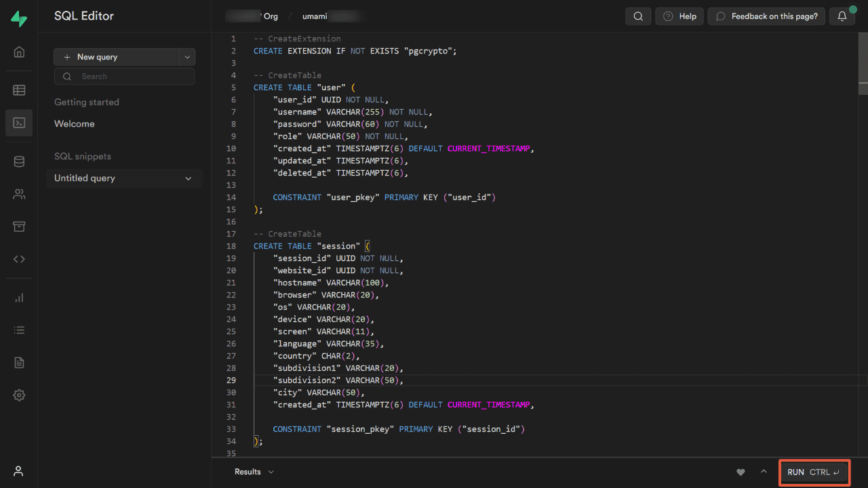Open the Reports bar chart icon
868x488 pixels.
click(19, 298)
